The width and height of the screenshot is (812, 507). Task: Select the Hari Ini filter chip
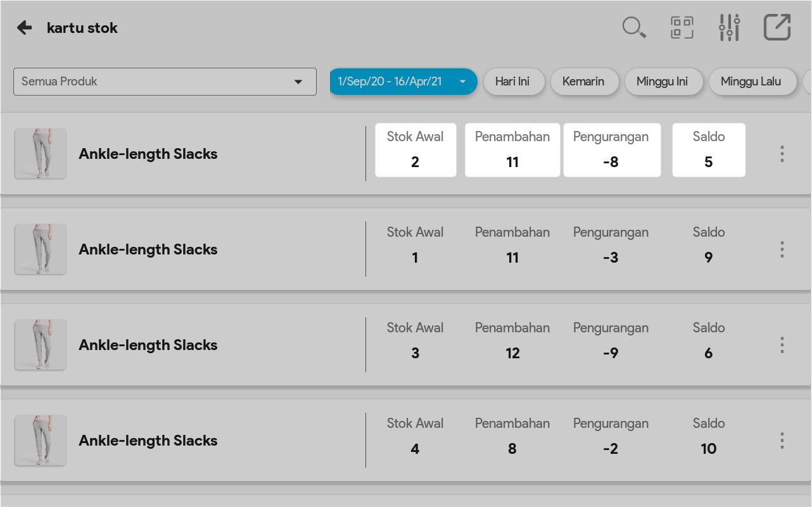click(x=512, y=82)
